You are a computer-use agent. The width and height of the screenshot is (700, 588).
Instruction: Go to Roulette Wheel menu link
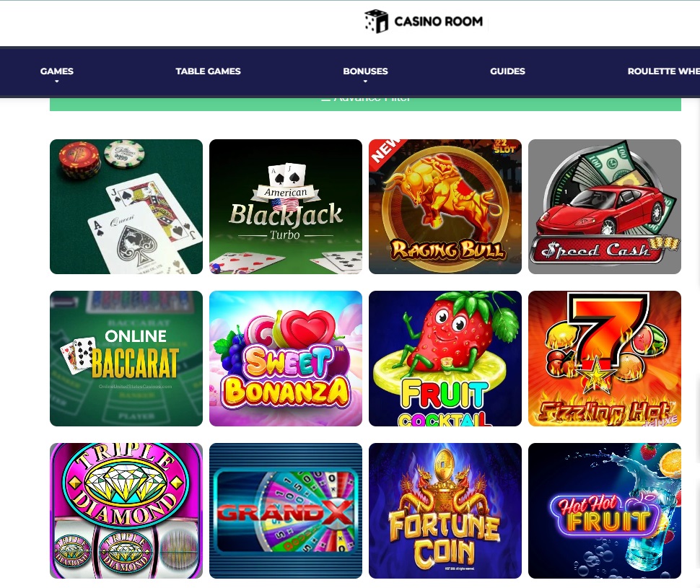663,71
